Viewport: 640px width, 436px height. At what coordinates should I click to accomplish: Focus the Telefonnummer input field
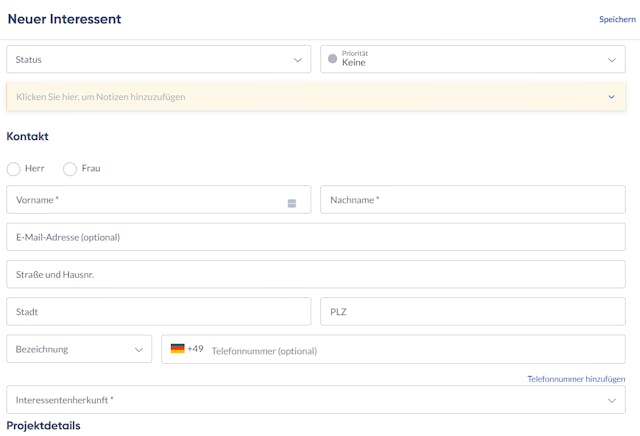click(x=410, y=350)
